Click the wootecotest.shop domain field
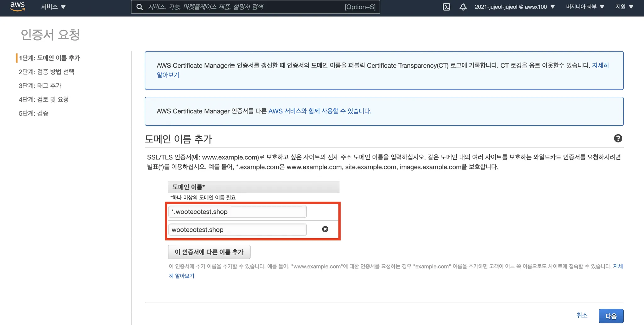 click(x=237, y=229)
